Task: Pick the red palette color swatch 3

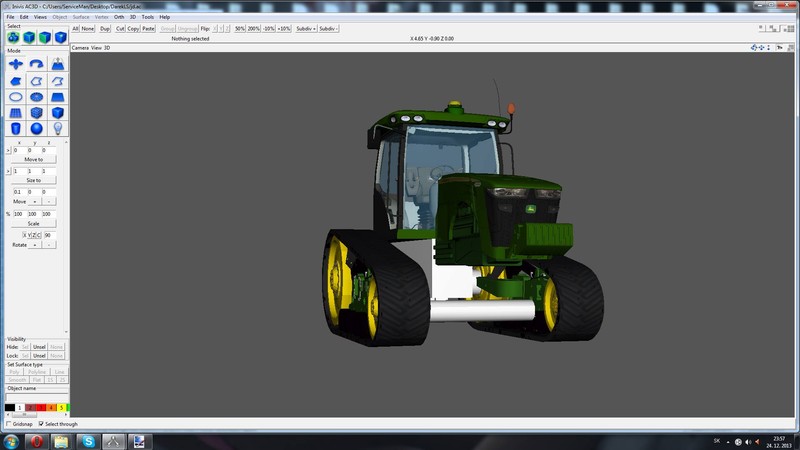Action: (41, 407)
